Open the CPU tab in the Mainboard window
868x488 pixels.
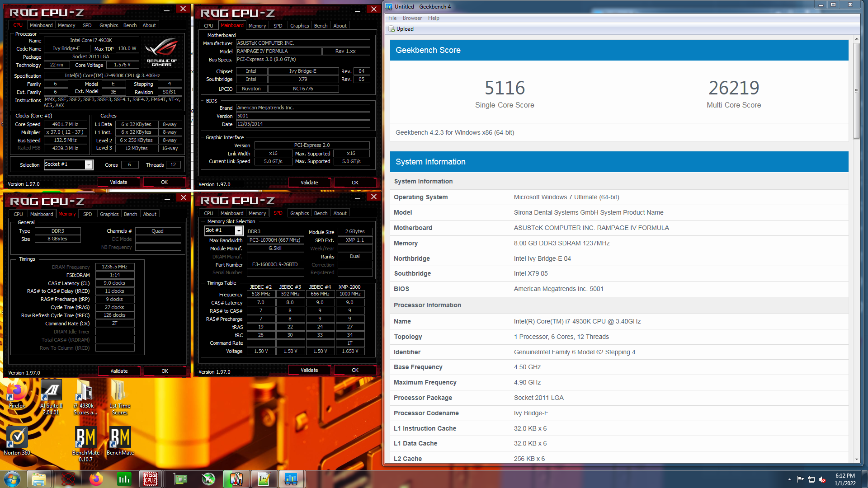[x=208, y=26]
